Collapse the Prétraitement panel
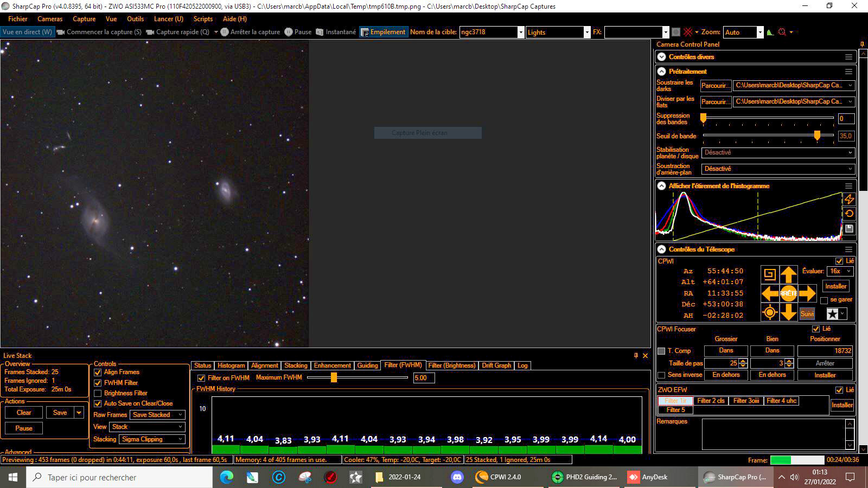This screenshot has width=868, height=488. click(661, 72)
